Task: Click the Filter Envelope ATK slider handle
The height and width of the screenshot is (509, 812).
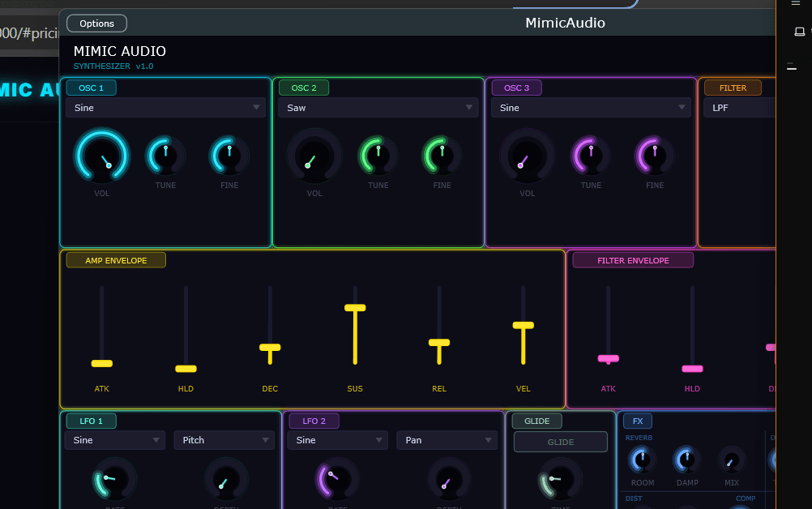Action: click(609, 358)
